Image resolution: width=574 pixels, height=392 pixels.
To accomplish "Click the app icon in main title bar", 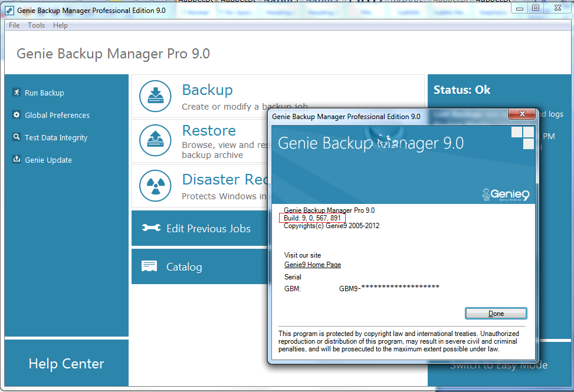I will point(10,11).
